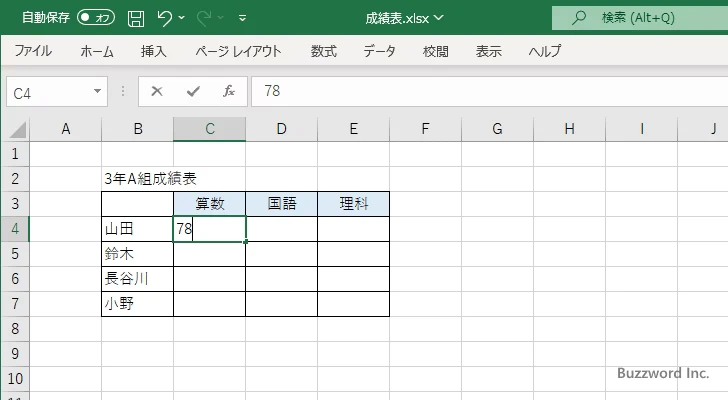Click the formula bar resize dots handle
Image resolution: width=728 pixels, height=400 pixels.
click(x=123, y=91)
